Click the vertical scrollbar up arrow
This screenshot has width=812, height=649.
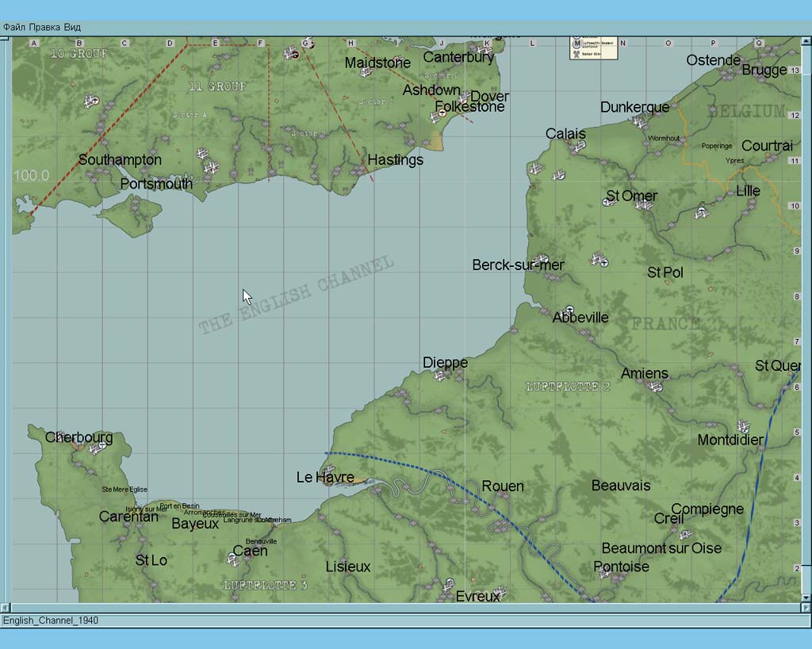806,40
